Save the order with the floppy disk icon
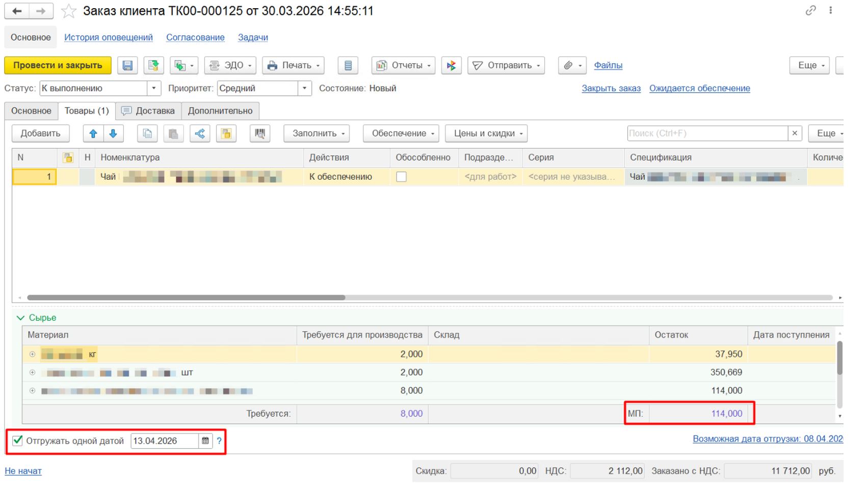 (x=127, y=65)
